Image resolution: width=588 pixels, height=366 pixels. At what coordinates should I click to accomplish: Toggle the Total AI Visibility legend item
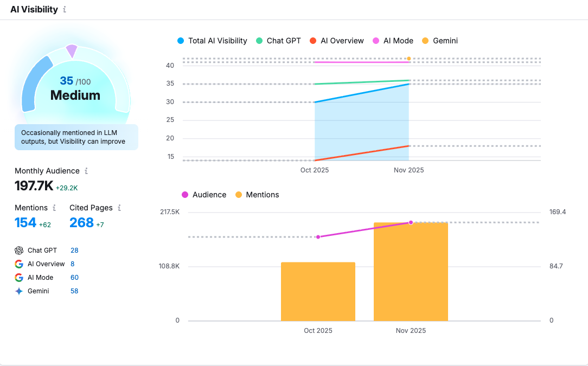[x=213, y=41]
